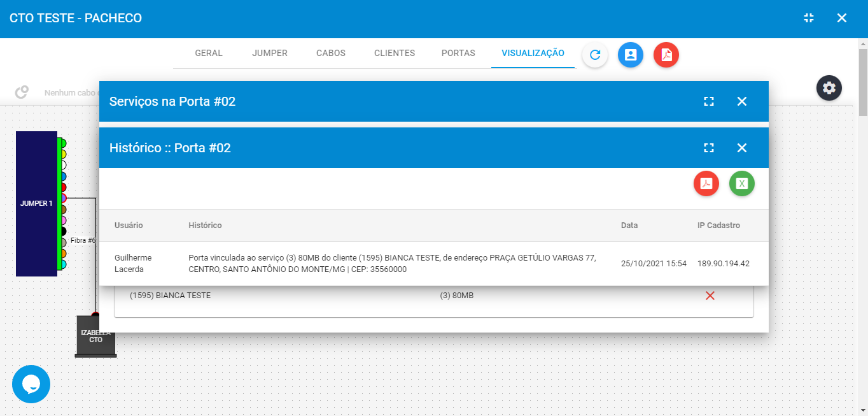Open the dark settings gear

(829, 88)
